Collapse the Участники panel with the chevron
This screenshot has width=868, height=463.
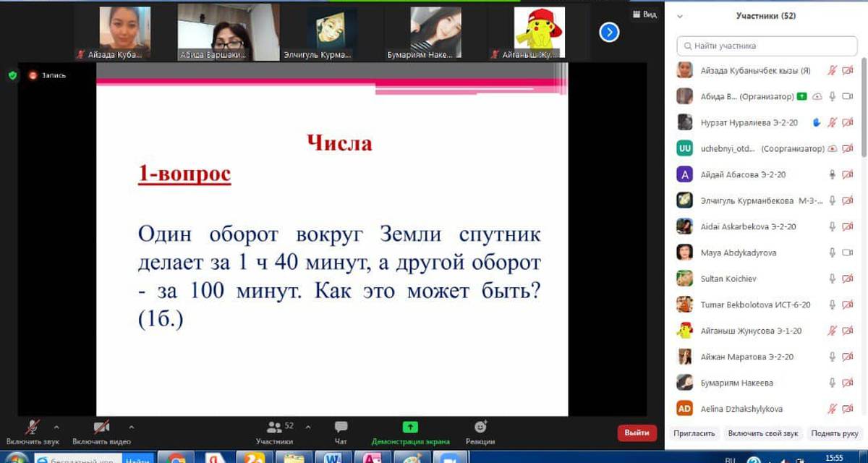[679, 16]
